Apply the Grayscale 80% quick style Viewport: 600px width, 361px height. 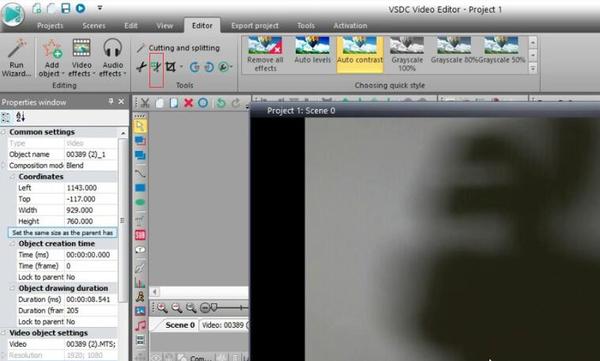point(454,50)
